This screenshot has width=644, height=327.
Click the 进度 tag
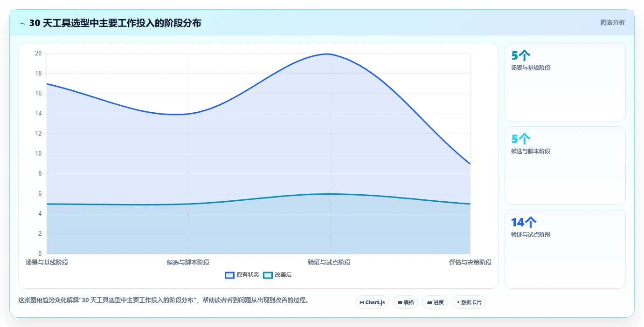(435, 302)
